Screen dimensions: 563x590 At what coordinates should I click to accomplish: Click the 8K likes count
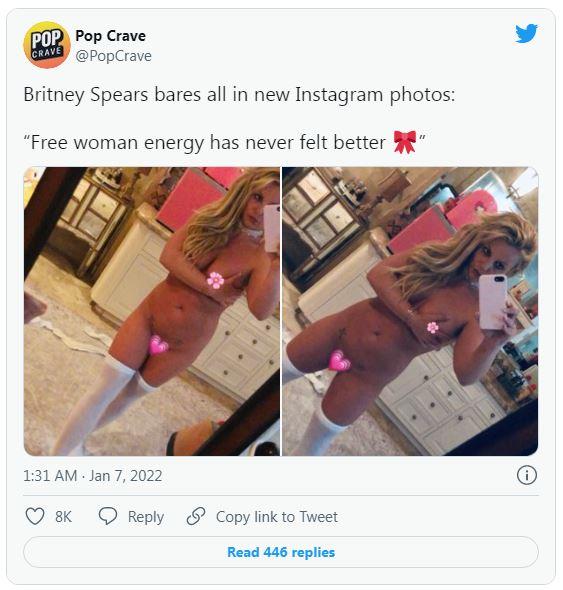point(63,517)
